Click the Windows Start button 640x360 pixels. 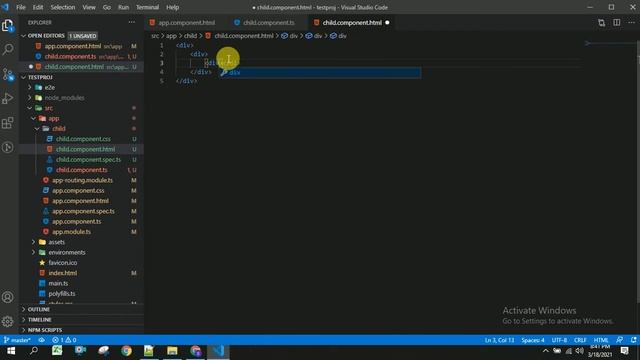[x=11, y=351]
